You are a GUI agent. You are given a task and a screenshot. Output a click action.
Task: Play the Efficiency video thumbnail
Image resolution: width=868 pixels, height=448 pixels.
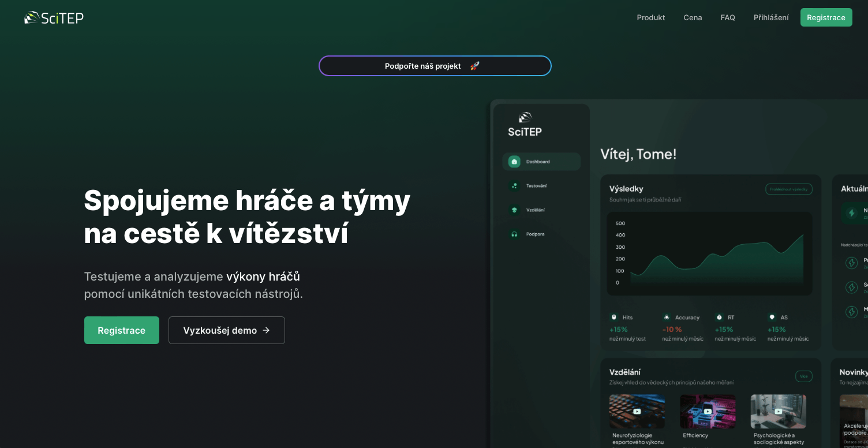tap(708, 411)
